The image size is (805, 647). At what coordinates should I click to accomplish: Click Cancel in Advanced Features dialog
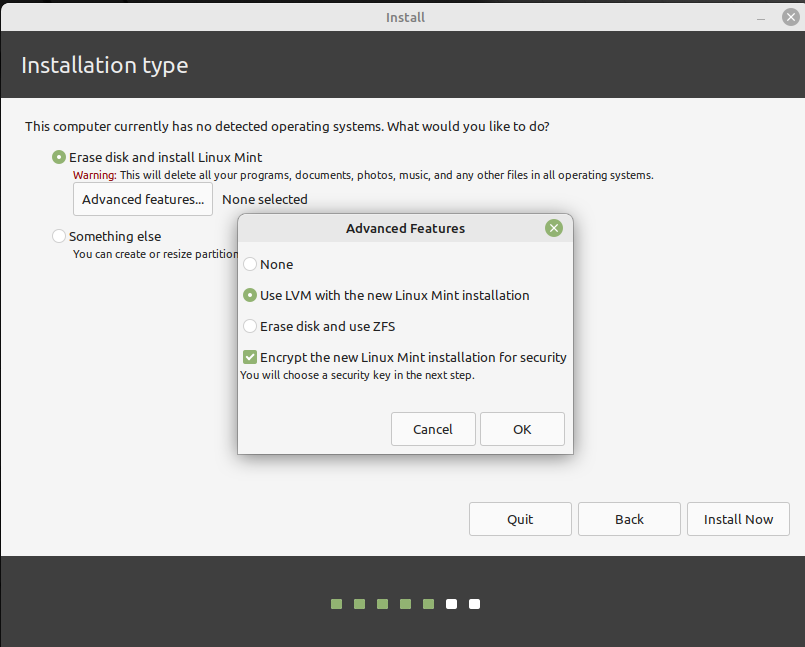point(433,429)
